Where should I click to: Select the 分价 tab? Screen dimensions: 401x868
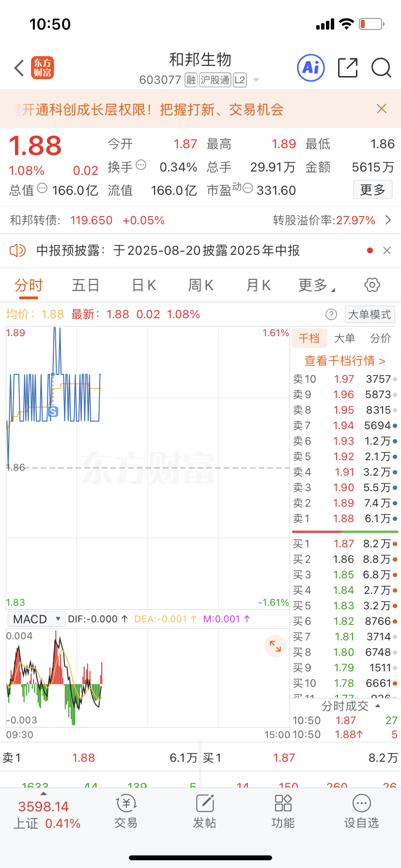[380, 338]
